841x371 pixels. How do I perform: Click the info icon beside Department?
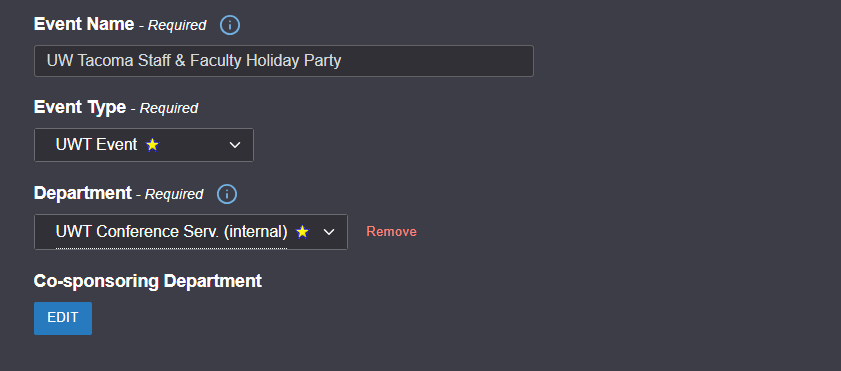pyautogui.click(x=227, y=194)
